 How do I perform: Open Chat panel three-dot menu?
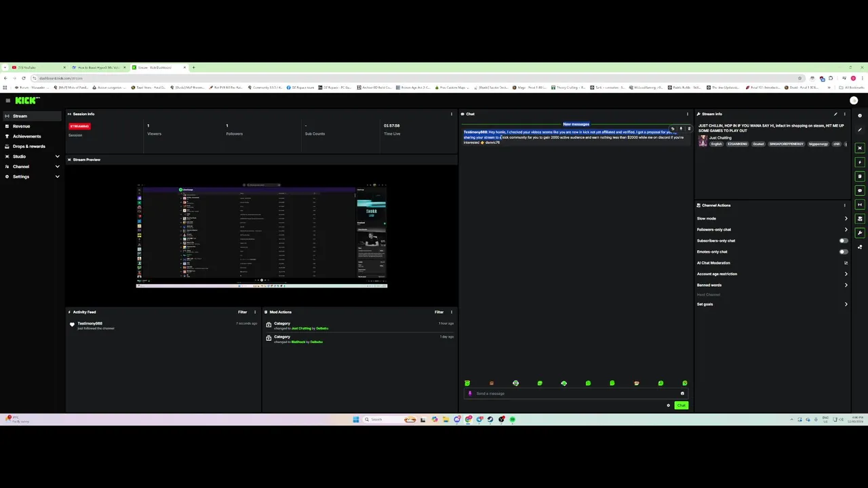pos(688,114)
